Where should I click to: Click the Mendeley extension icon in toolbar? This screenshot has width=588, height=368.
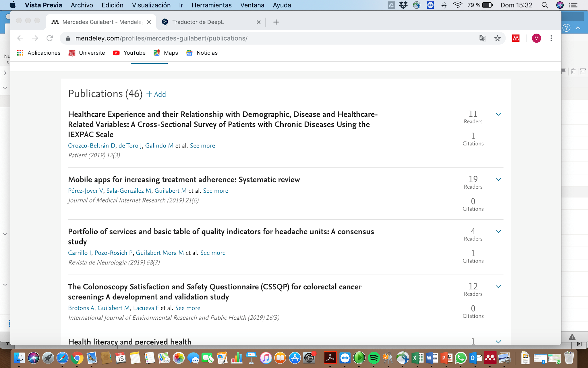coord(516,38)
